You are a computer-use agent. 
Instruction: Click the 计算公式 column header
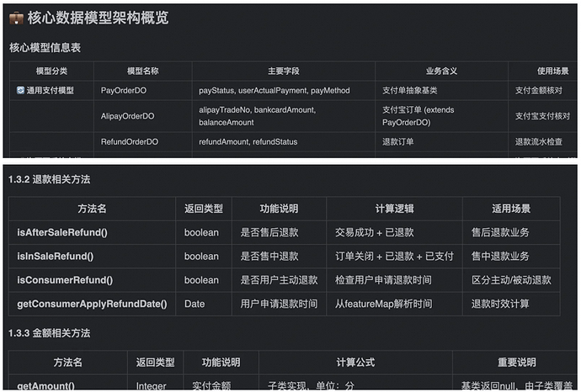point(354,363)
